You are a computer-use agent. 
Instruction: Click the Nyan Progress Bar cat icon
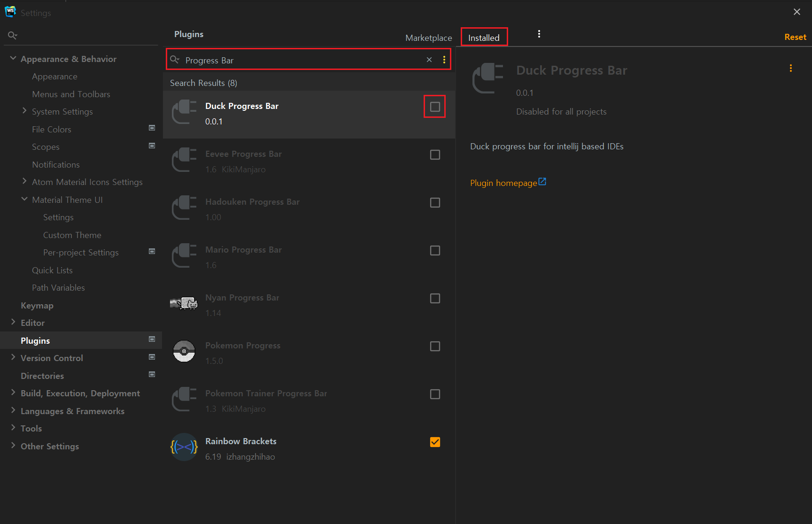click(x=184, y=303)
